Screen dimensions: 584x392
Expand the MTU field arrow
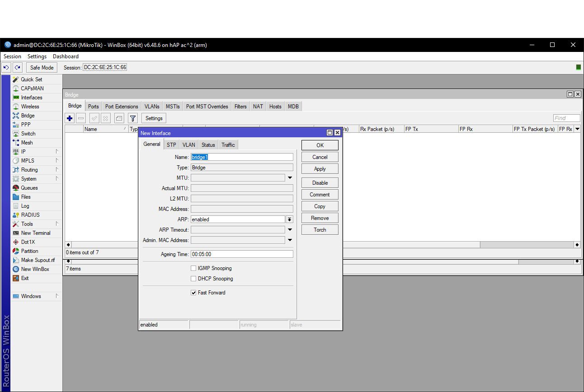290,178
